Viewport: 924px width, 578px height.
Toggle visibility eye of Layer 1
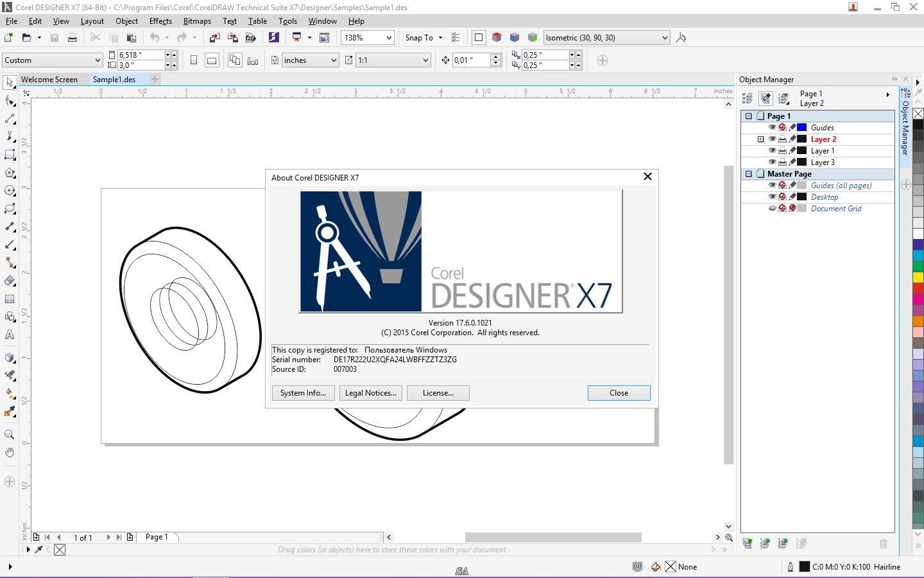[x=773, y=151]
